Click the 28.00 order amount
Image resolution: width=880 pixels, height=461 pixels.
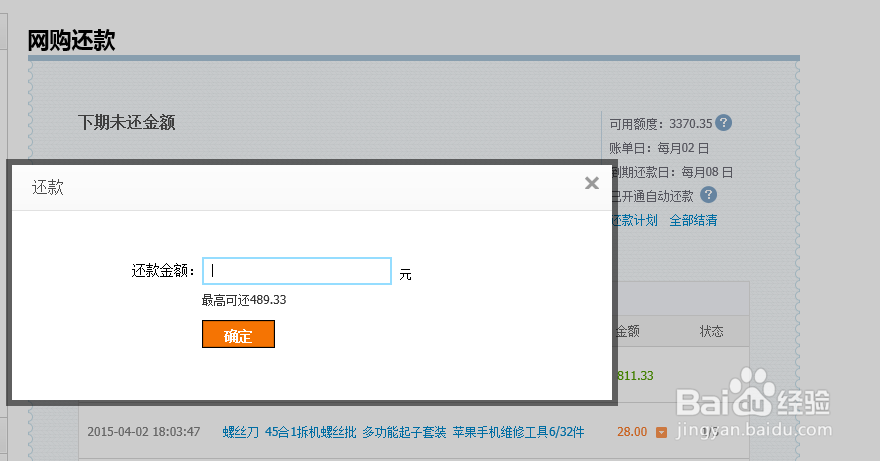click(631, 432)
